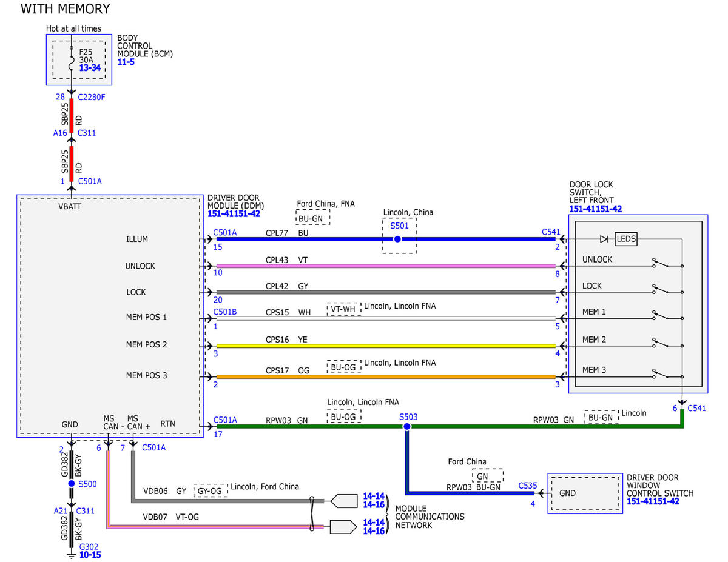Screen dimensions: 728x562
Task: Open the 13-34 reference link in fuse box
Action: (90, 68)
